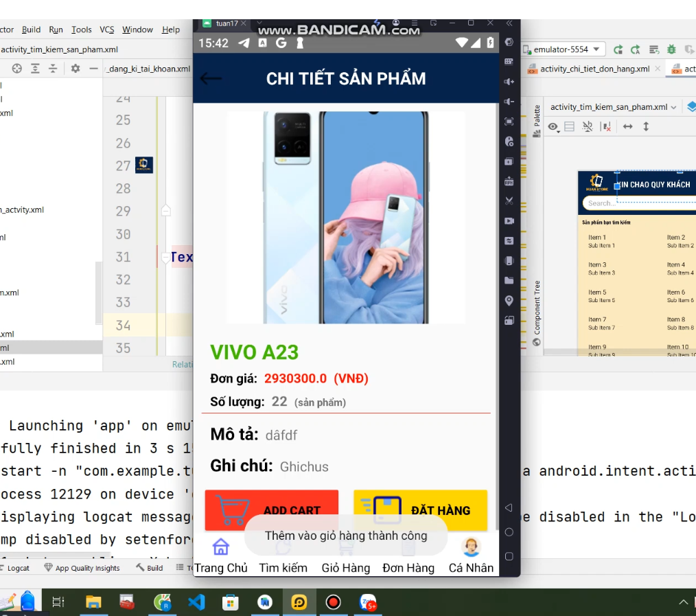Install APK using the APK sidebar icon

tap(509, 181)
